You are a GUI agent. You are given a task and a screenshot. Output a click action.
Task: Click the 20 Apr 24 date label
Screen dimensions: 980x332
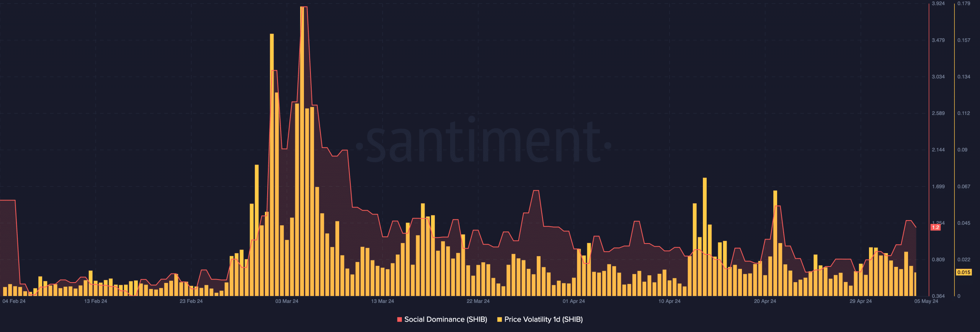tap(765, 301)
